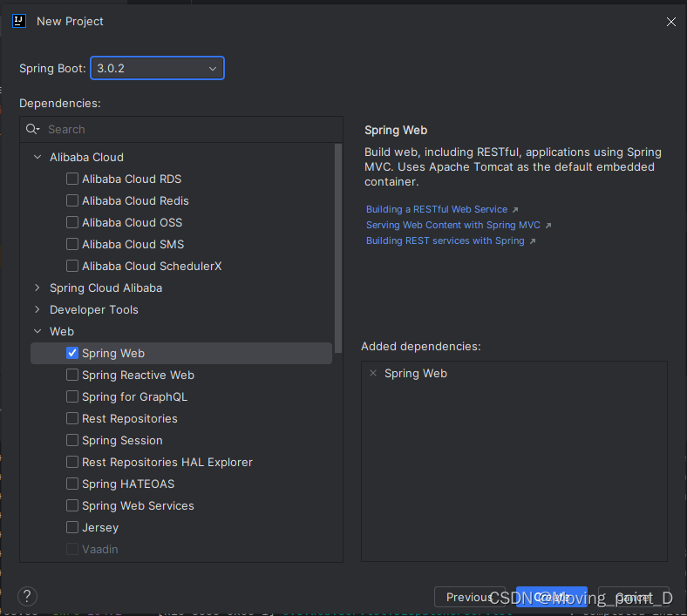The height and width of the screenshot is (616, 687).
Task: Tick Rest Repositories HAL Explorer checkbox
Action: pyautogui.click(x=72, y=462)
